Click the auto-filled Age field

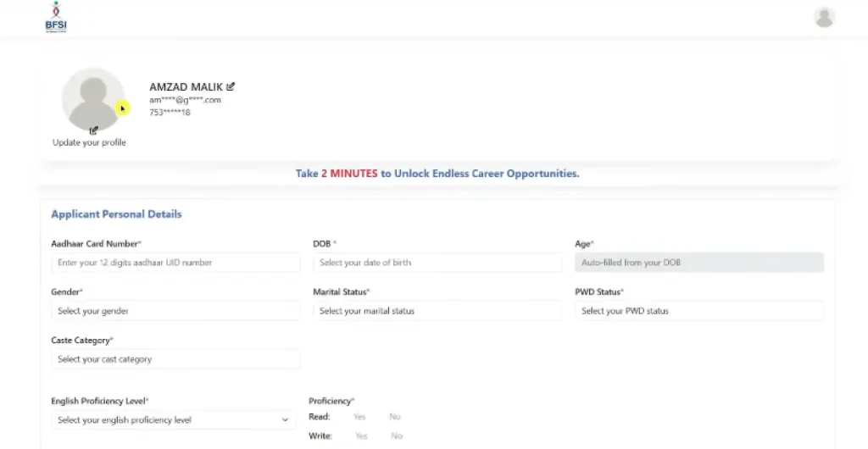click(698, 263)
